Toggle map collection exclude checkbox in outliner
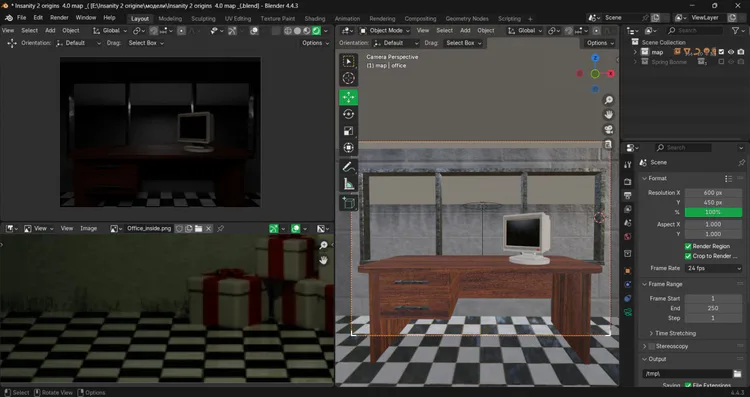 tap(721, 52)
